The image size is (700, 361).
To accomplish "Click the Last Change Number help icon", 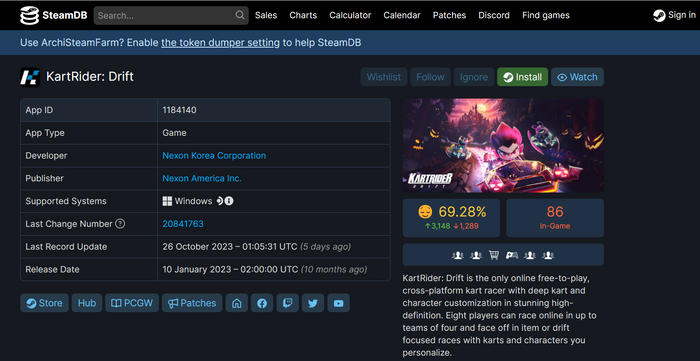I will coord(120,224).
